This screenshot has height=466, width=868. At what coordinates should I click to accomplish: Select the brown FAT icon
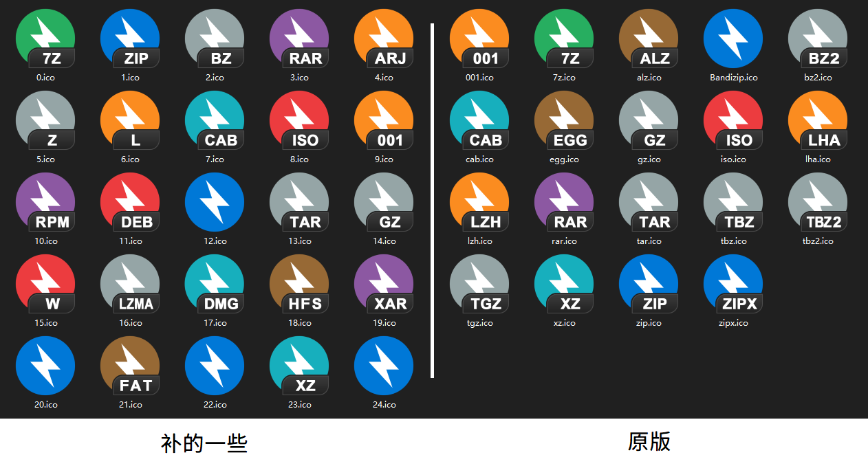click(x=130, y=366)
